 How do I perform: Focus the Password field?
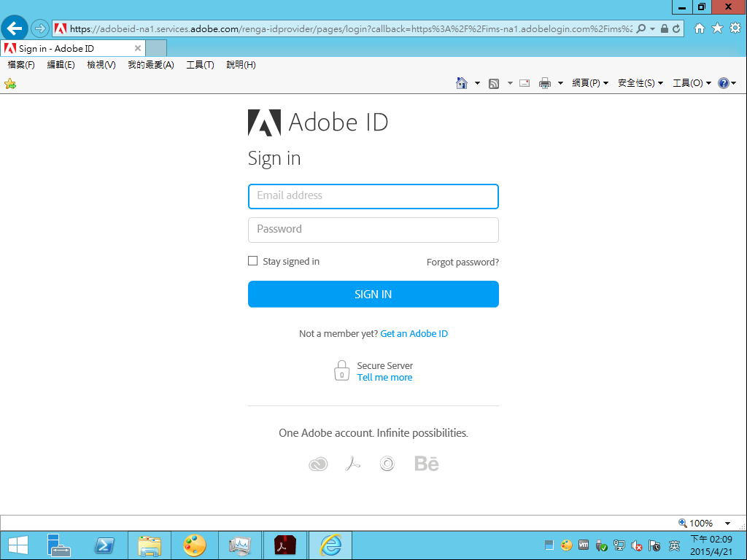[x=373, y=230]
